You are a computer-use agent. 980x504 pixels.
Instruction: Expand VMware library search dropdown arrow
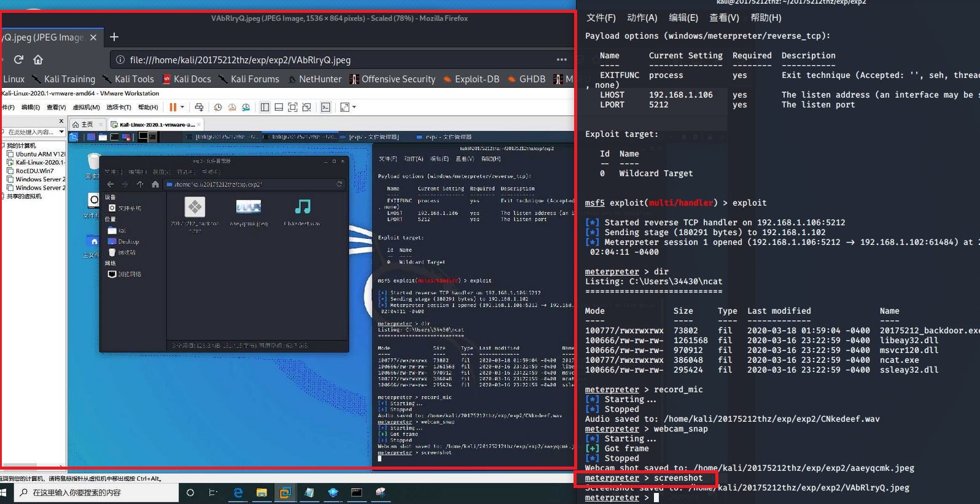[x=61, y=132]
